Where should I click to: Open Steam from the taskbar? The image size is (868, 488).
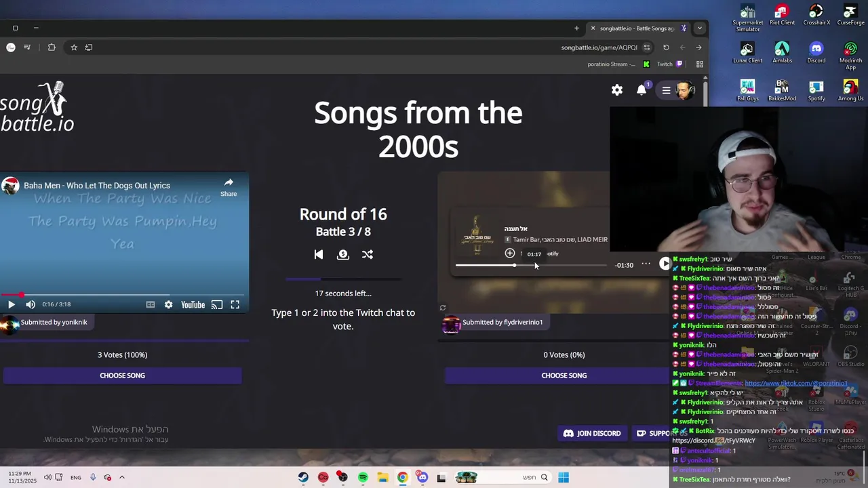click(x=303, y=478)
